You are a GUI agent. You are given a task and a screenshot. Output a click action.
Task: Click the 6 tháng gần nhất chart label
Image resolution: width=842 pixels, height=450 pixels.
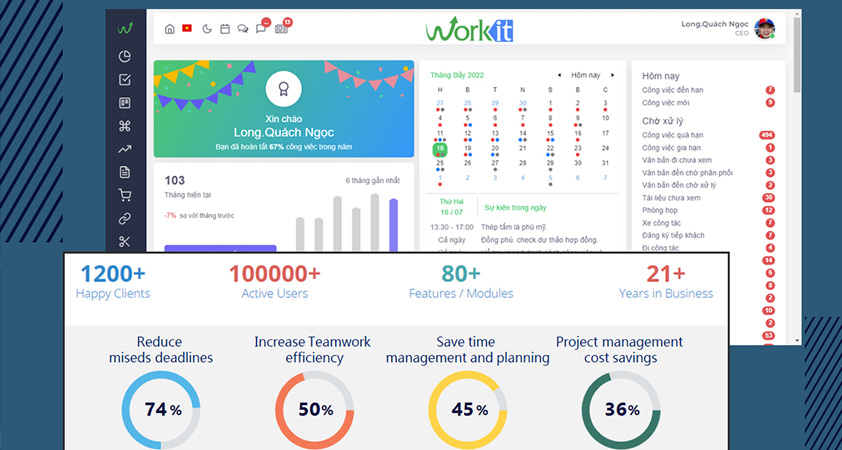(x=373, y=181)
